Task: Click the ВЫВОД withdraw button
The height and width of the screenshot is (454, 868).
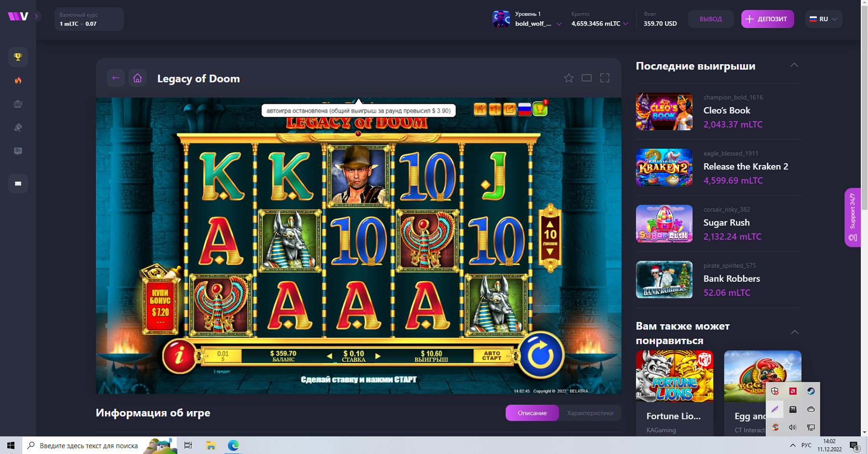Action: (x=711, y=19)
